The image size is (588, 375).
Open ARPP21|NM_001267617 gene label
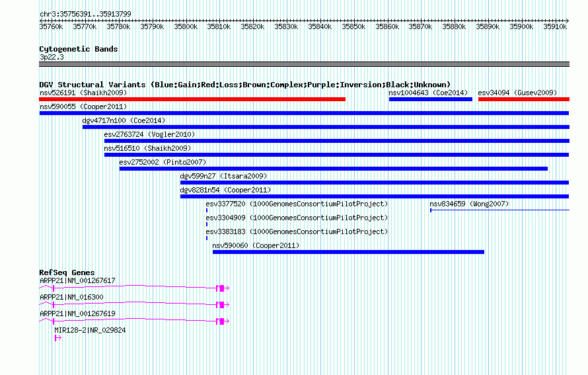click(77, 281)
